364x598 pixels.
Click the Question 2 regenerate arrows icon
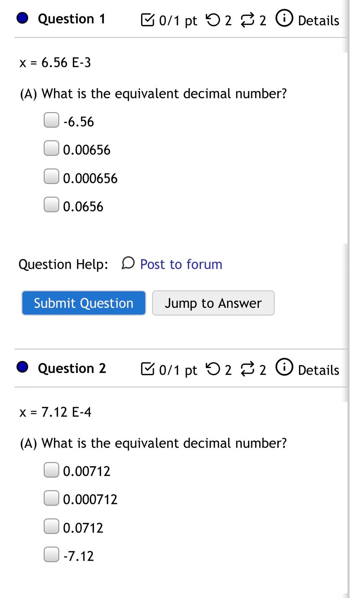pyautogui.click(x=248, y=369)
